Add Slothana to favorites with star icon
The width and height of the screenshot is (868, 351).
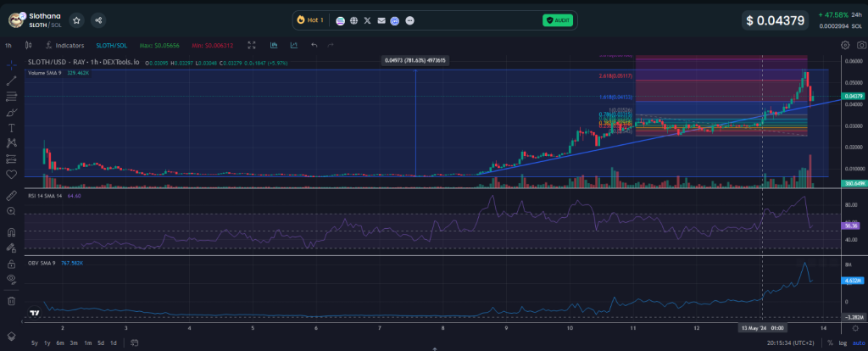tap(77, 20)
